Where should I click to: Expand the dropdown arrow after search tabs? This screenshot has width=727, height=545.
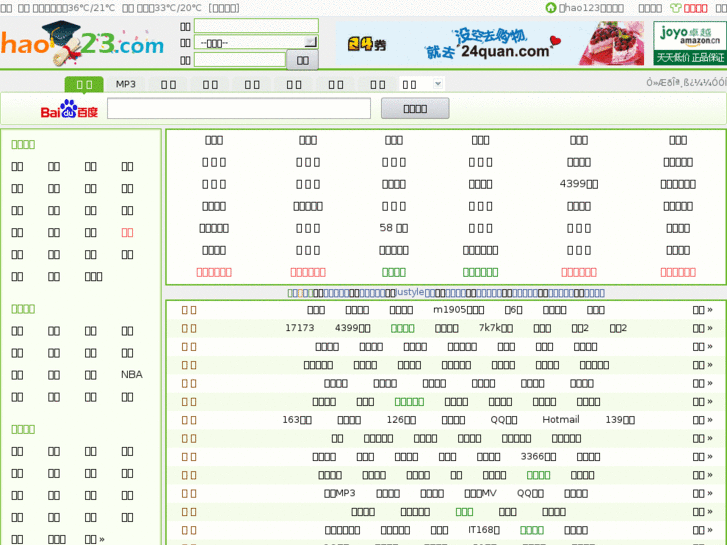point(438,84)
